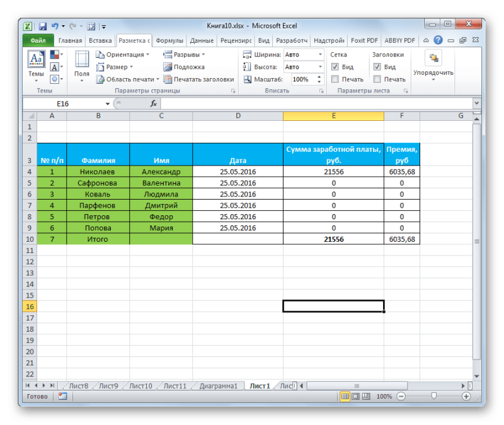Minimize the ribbon with caret icon
This screenshot has height=425, width=504.
[426, 40]
